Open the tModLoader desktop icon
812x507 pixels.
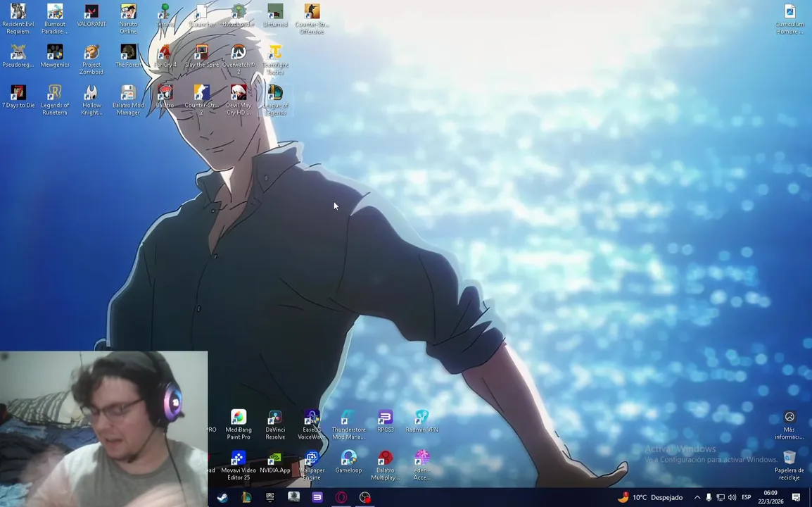239,15
